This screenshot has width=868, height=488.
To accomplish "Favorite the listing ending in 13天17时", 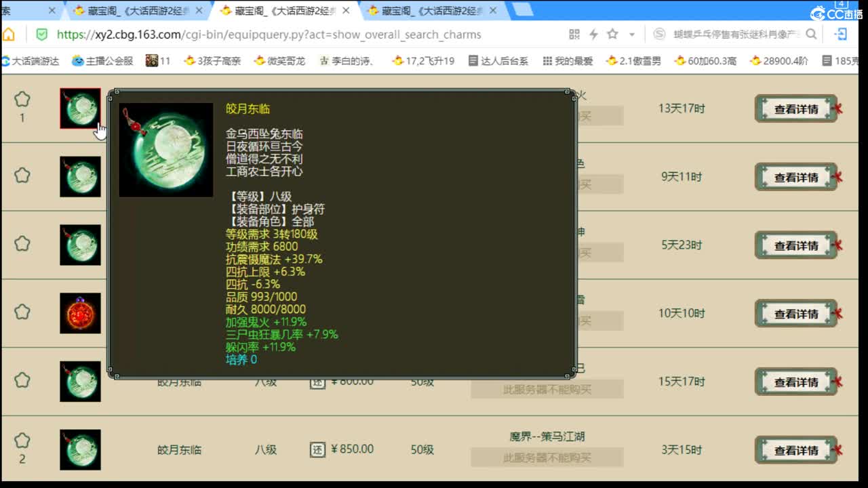I will [x=22, y=100].
